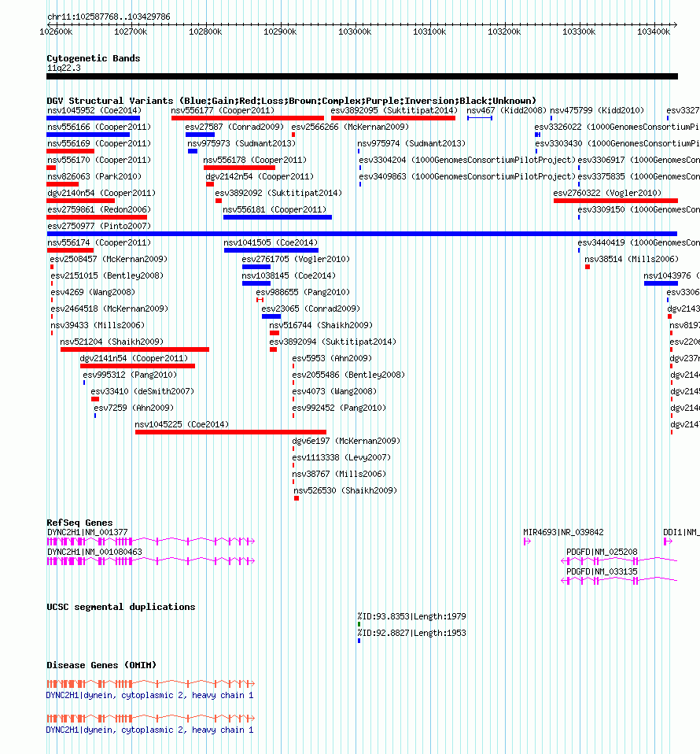
Task: Click esv2508457 (McKernan2009) label
Action: point(109,259)
